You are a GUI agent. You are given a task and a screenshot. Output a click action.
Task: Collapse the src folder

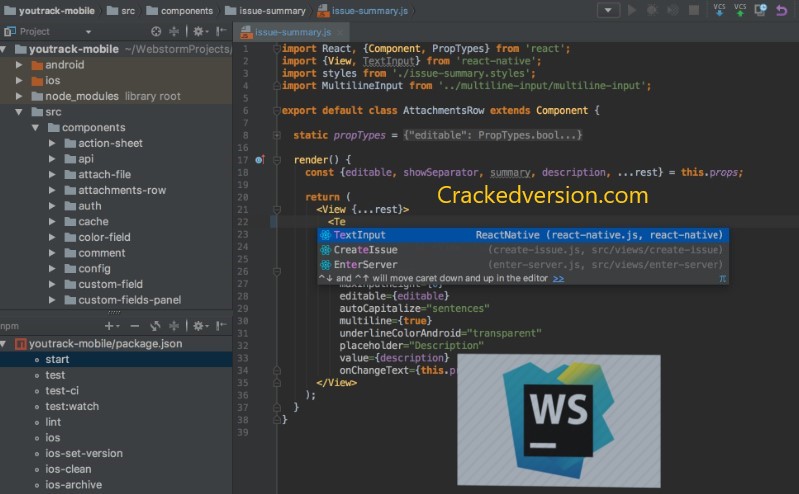(20, 112)
